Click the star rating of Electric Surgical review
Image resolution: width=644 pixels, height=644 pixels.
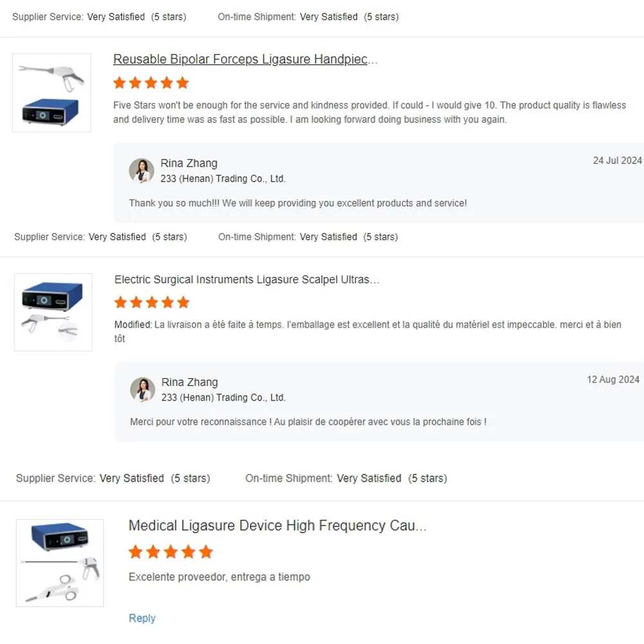152,302
